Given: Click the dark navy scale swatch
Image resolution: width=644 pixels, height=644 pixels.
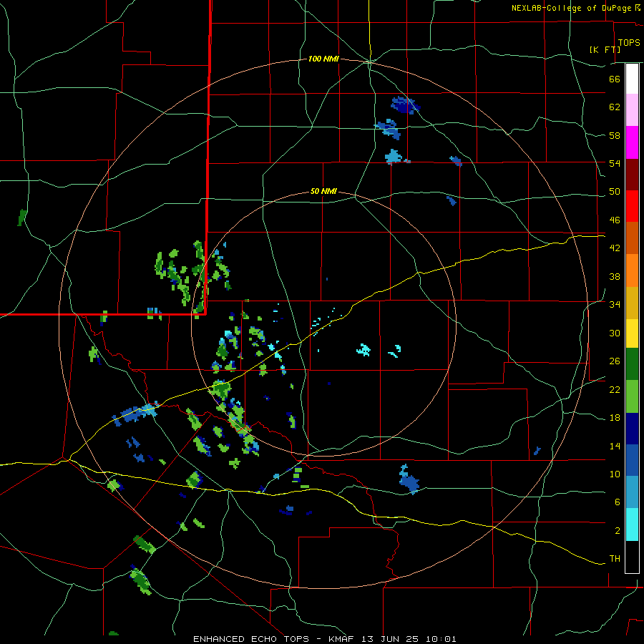Looking at the screenshot, I should pos(632,429).
